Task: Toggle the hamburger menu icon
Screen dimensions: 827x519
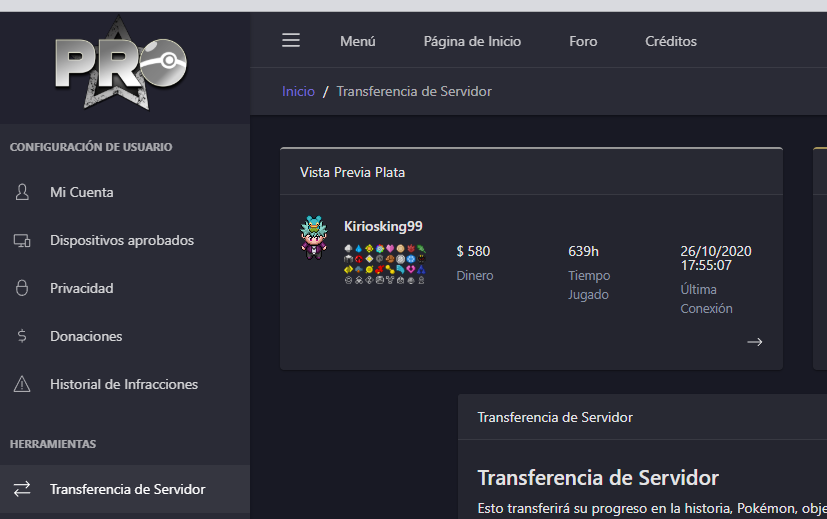Action: click(x=291, y=40)
